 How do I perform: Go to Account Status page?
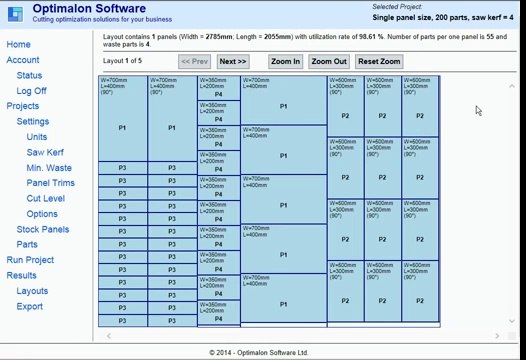29,75
